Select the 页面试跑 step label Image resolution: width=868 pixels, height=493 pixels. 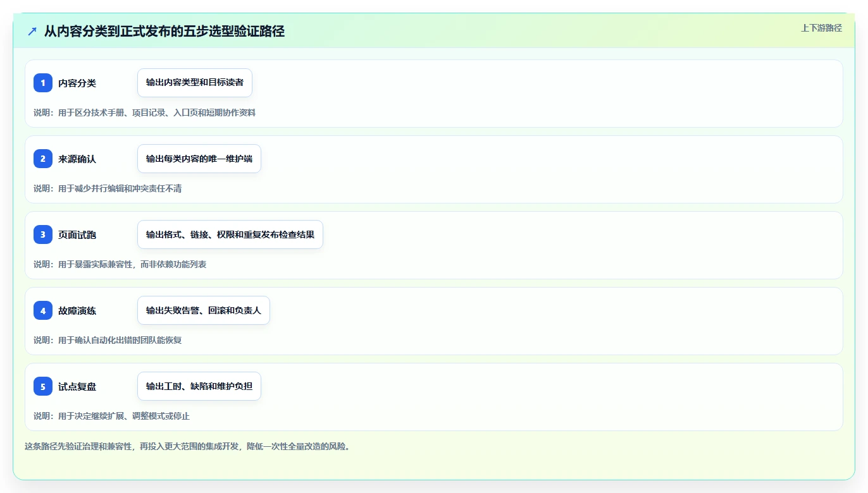point(77,234)
